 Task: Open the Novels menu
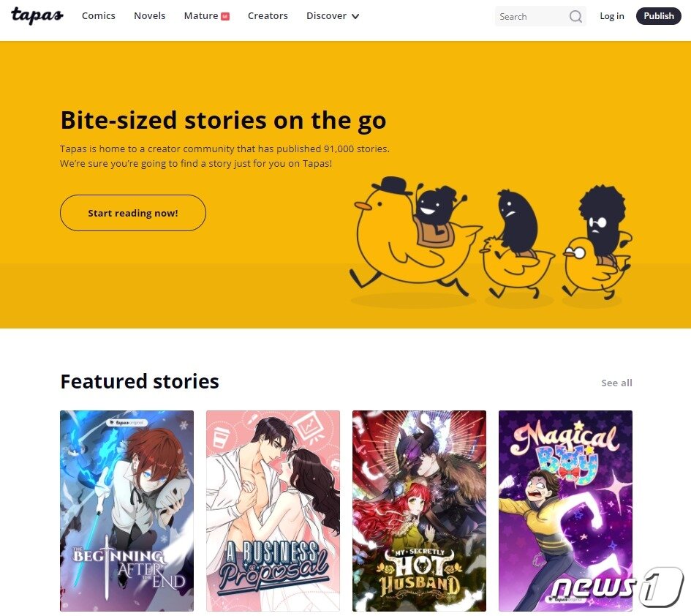[150, 16]
